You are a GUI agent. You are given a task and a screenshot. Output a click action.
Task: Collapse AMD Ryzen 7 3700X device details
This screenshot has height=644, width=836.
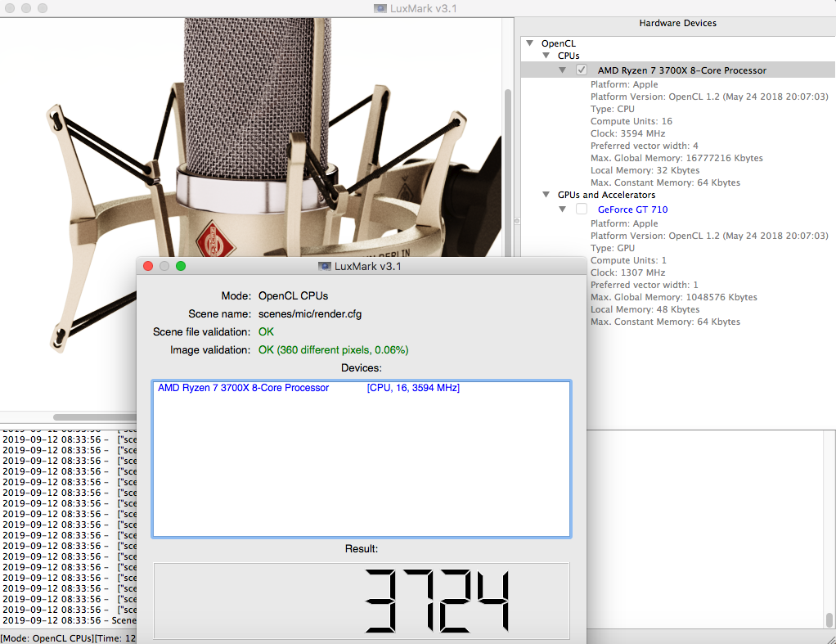[x=563, y=70]
